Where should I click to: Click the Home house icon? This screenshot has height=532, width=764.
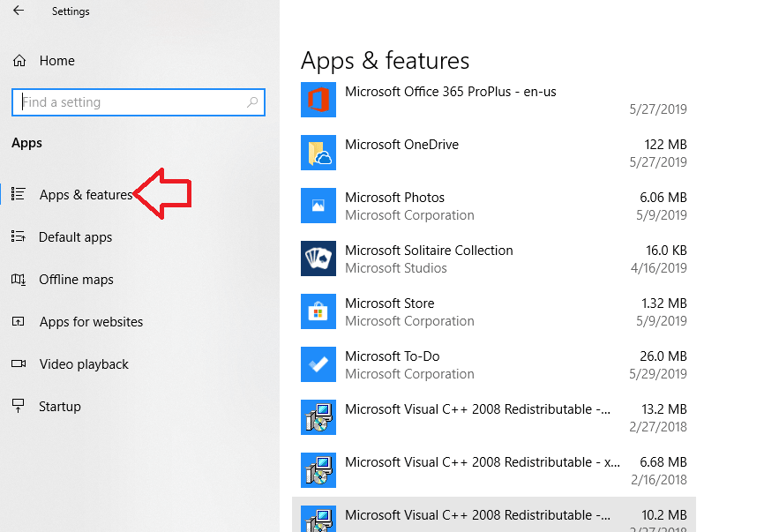click(19, 60)
